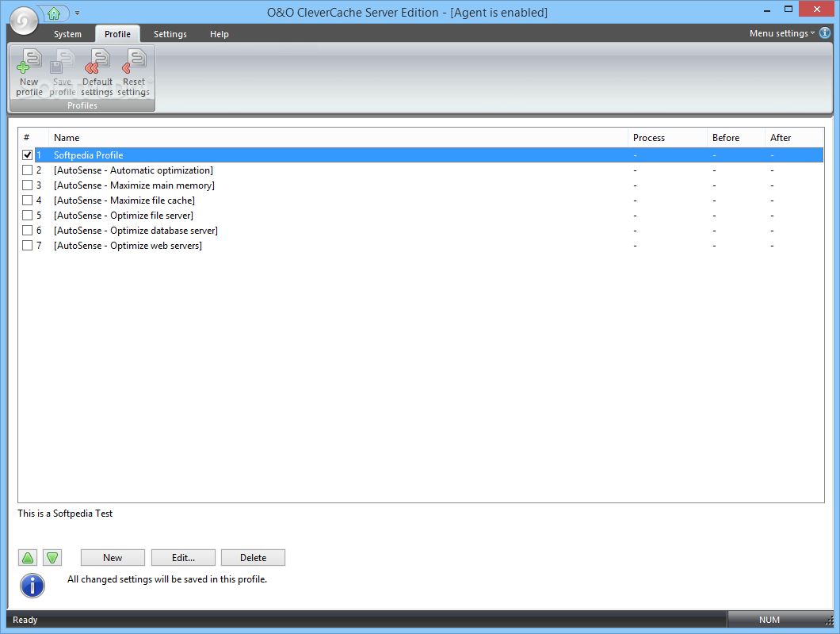
Task: Open the Menu settings dropdown
Action: coord(781,33)
